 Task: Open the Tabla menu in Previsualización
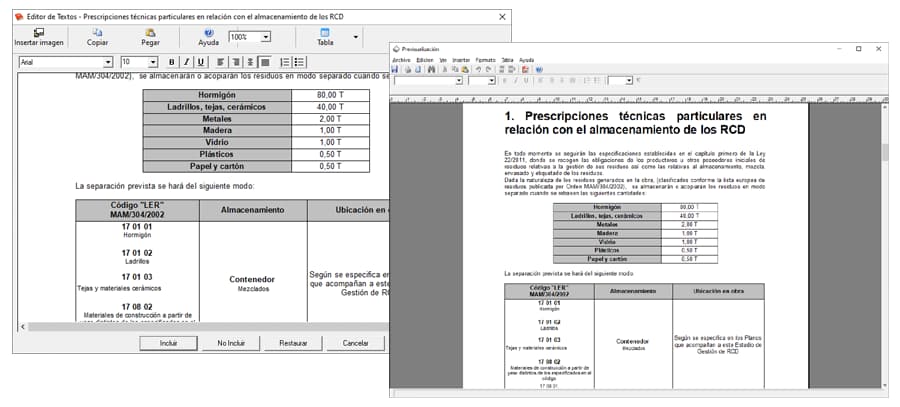coord(507,60)
